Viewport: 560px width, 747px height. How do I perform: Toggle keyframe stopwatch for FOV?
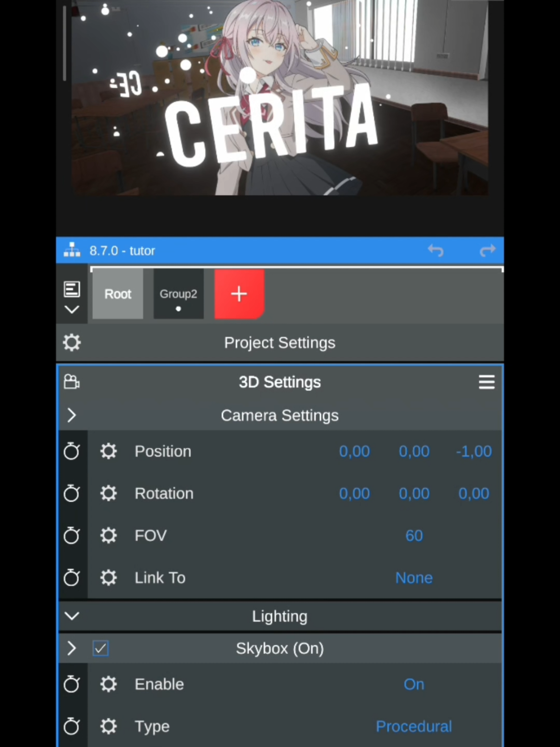point(72,536)
